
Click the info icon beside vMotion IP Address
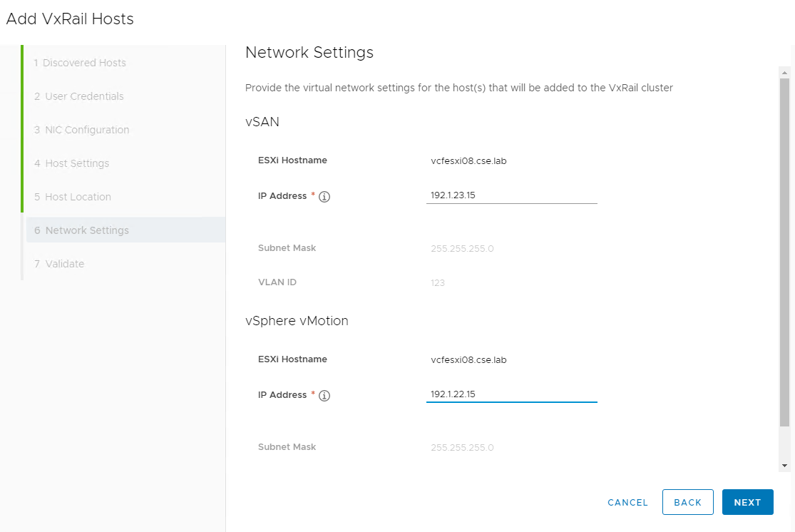pyautogui.click(x=324, y=396)
